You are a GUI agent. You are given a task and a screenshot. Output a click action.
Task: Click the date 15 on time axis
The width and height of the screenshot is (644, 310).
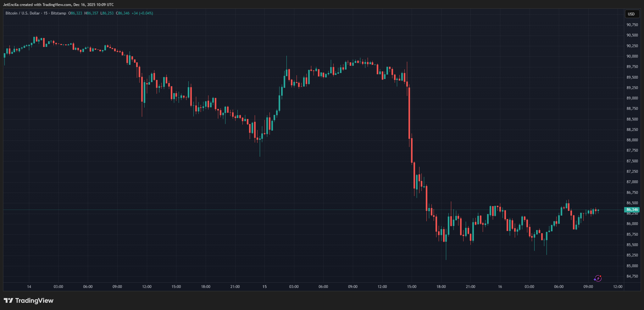(x=264, y=287)
